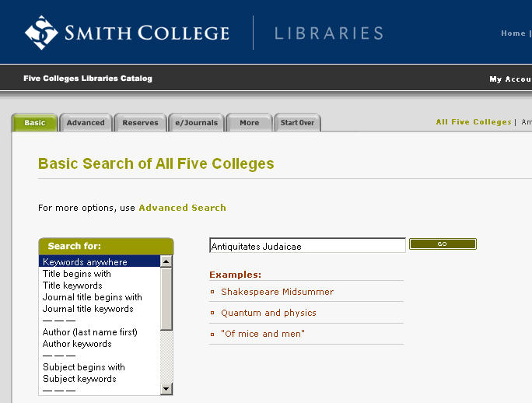532x403 pixels.
Task: Click the listbox scroll up arrow
Action: (x=166, y=262)
